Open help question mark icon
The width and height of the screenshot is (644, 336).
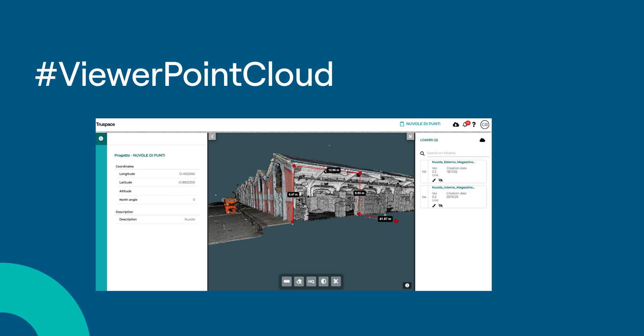474,124
